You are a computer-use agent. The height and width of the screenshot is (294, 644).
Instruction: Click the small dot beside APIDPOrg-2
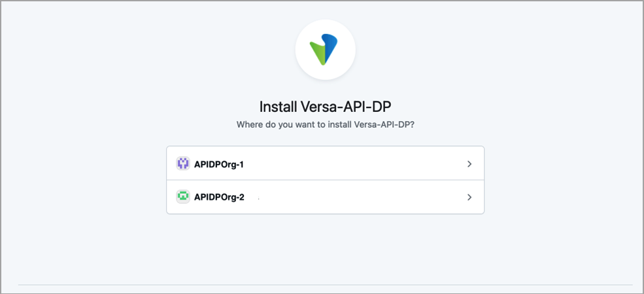(x=258, y=196)
